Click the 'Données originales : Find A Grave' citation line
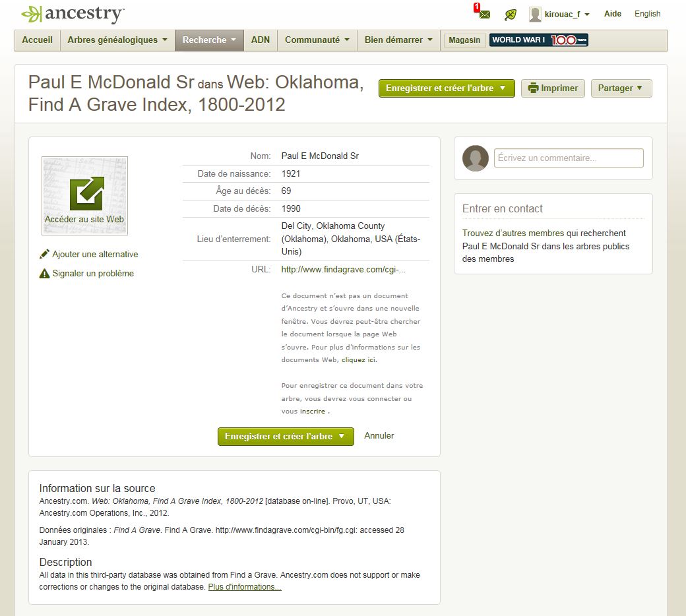686x616 pixels. (222, 536)
